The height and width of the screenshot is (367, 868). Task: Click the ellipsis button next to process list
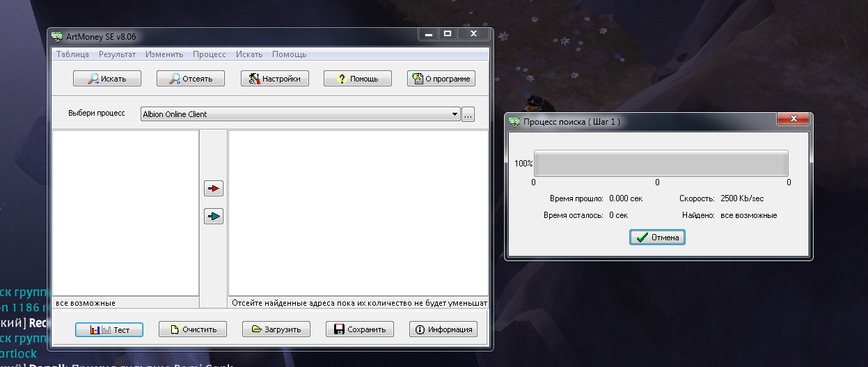pos(468,114)
